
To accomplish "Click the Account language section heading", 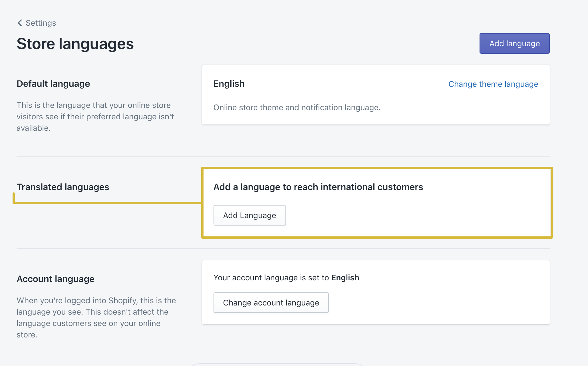I will [55, 279].
